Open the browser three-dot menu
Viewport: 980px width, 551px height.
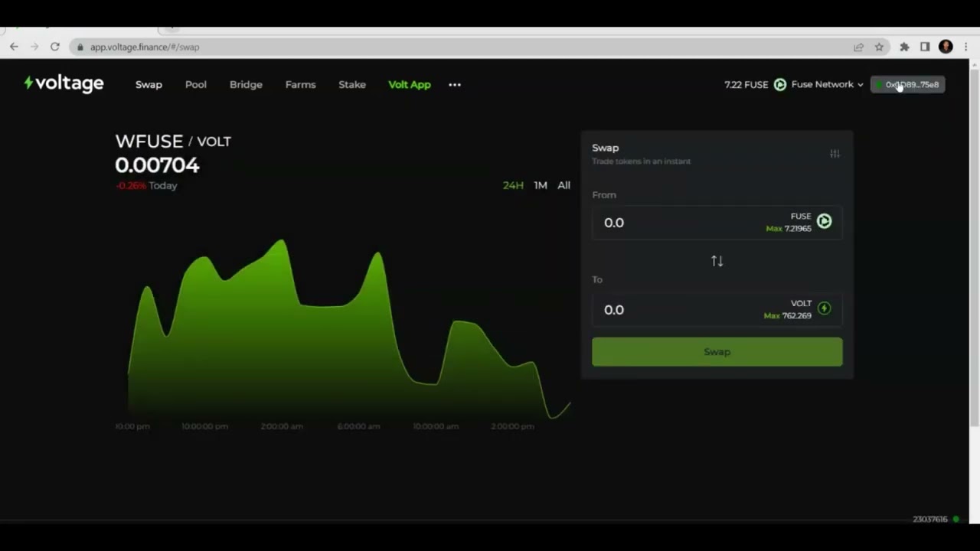pyautogui.click(x=966, y=47)
